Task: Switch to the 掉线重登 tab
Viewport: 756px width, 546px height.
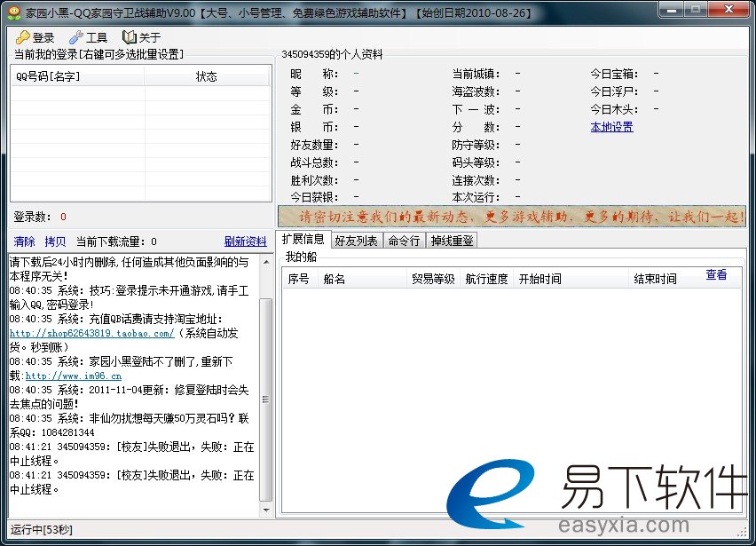Action: [452, 241]
